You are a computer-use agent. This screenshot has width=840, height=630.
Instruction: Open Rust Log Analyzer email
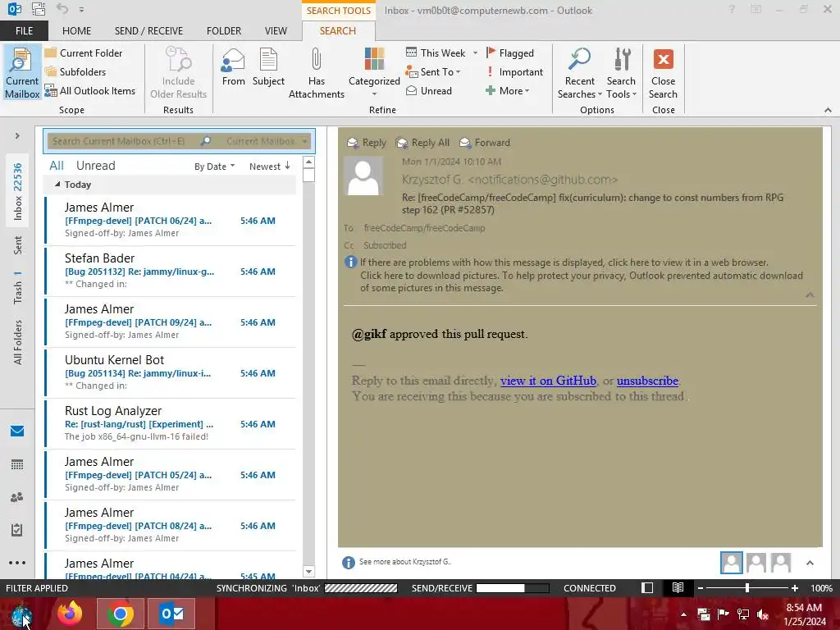(x=171, y=424)
